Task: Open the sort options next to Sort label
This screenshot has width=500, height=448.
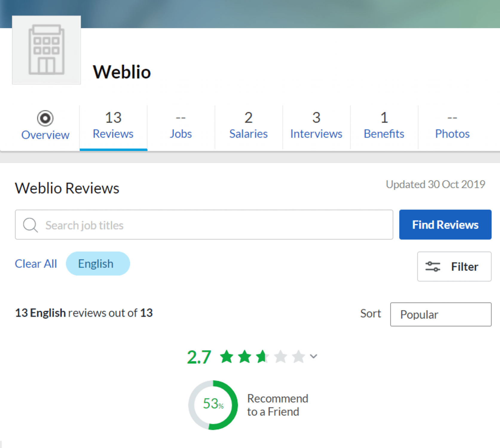Action: [441, 314]
